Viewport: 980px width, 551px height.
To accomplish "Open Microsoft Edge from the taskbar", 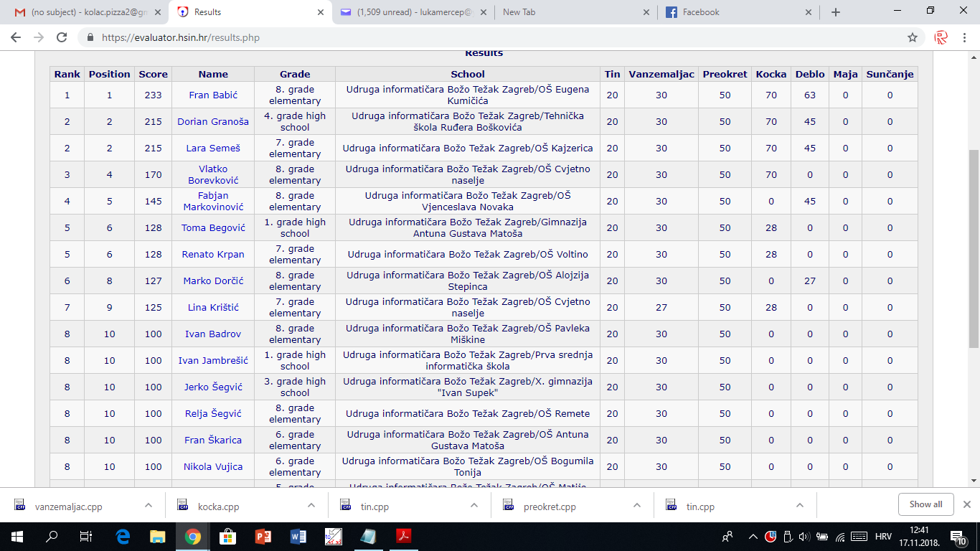I will [x=122, y=536].
